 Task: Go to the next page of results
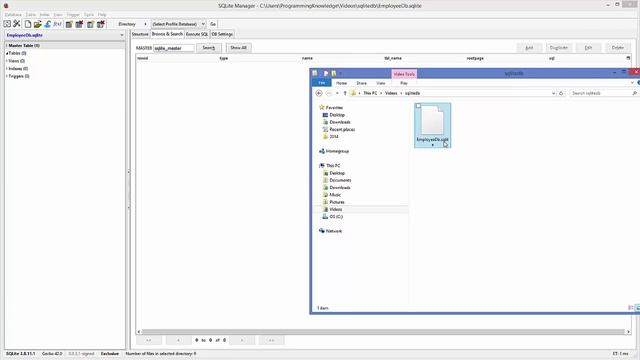tap(242, 340)
